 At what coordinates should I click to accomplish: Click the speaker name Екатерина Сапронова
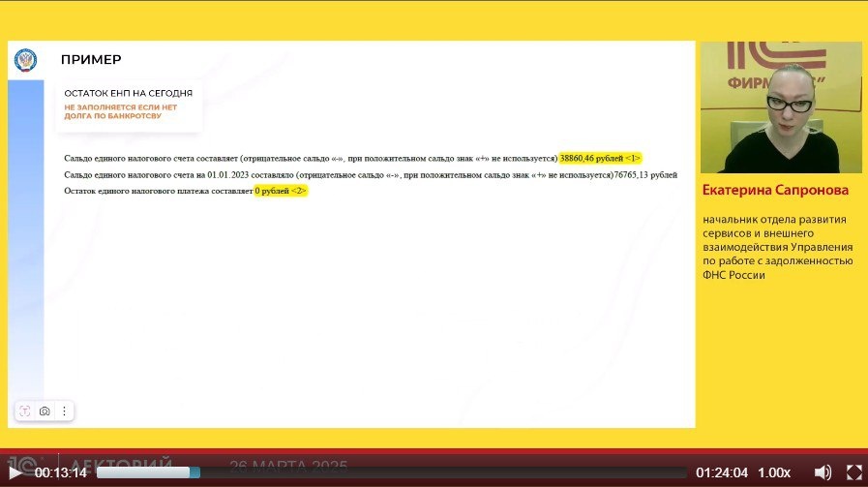point(775,190)
